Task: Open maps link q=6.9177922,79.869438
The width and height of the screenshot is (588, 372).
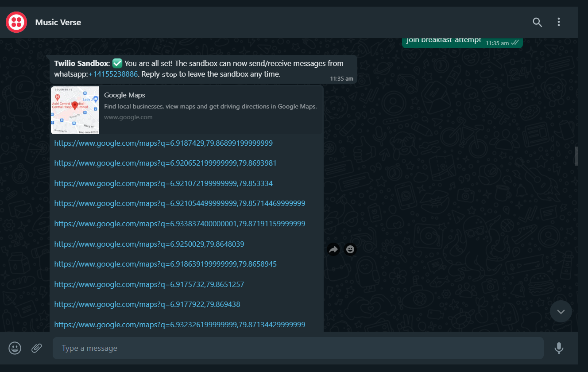Action: point(147,304)
